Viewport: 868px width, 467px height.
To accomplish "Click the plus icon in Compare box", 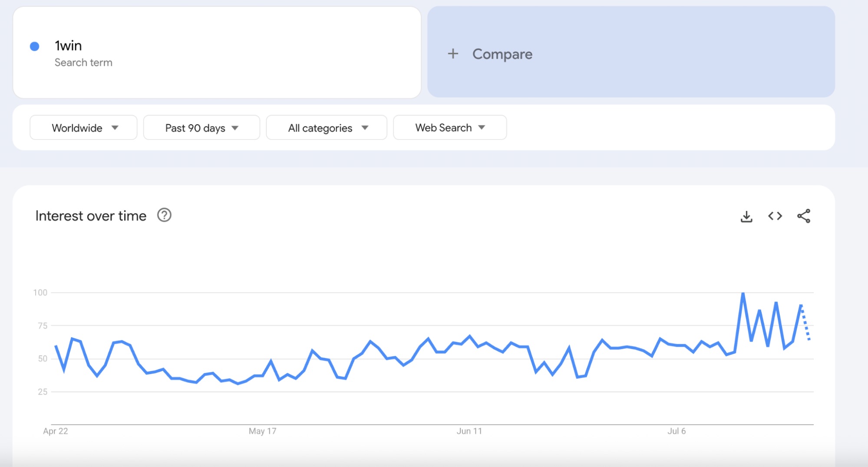I will point(453,54).
